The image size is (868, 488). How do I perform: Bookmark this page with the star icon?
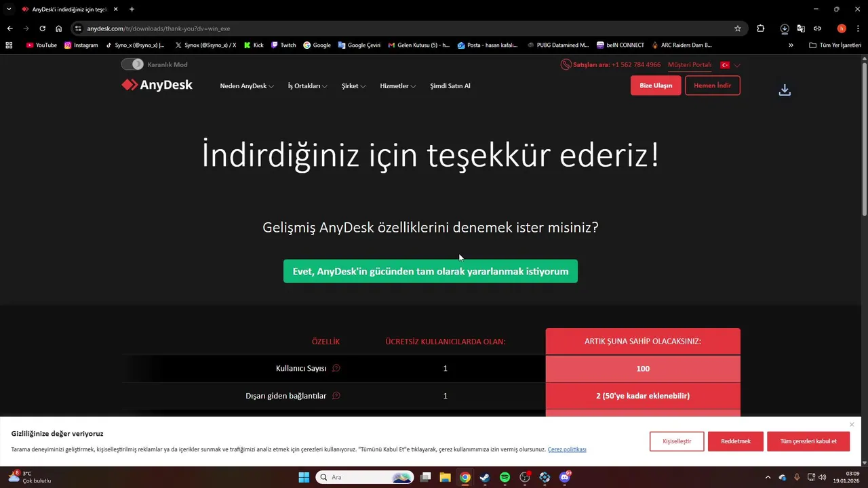738,28
